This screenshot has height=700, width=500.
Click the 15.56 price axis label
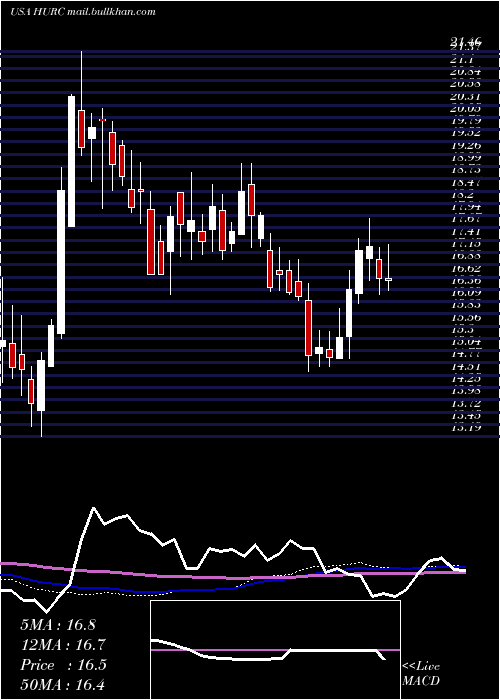click(x=466, y=317)
